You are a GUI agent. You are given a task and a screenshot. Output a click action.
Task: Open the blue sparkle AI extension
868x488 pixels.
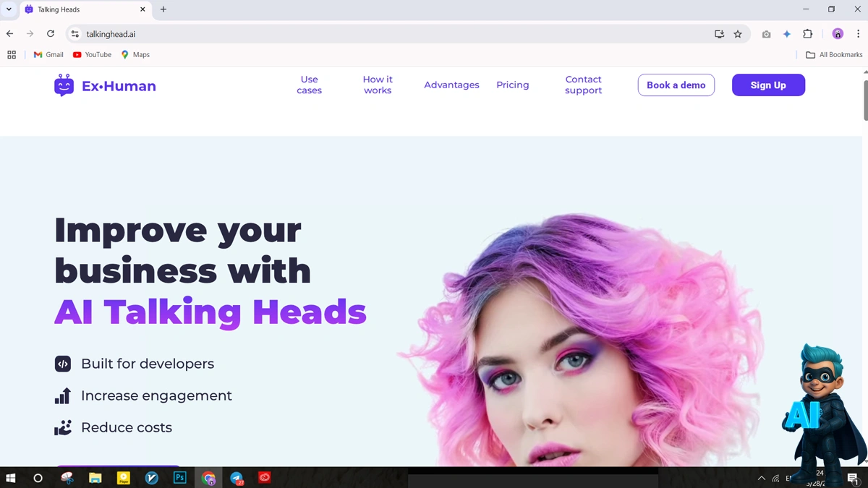[787, 34]
